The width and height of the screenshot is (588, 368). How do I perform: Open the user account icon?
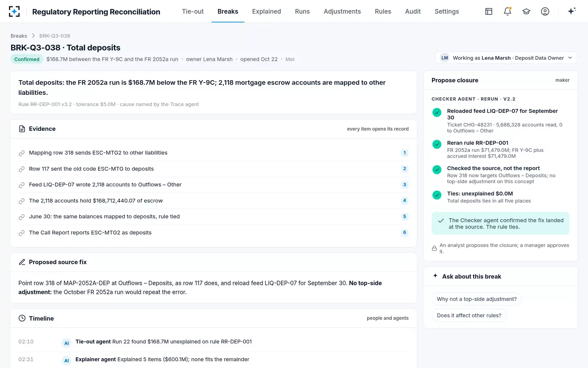click(x=545, y=11)
